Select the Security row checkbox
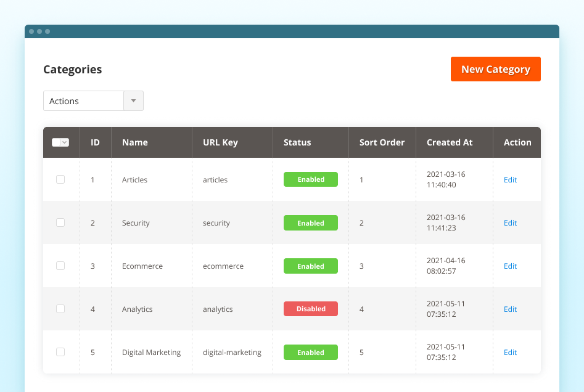 [60, 223]
